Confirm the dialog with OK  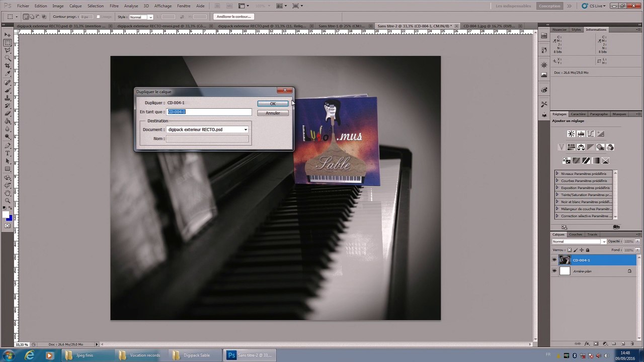[x=273, y=104]
